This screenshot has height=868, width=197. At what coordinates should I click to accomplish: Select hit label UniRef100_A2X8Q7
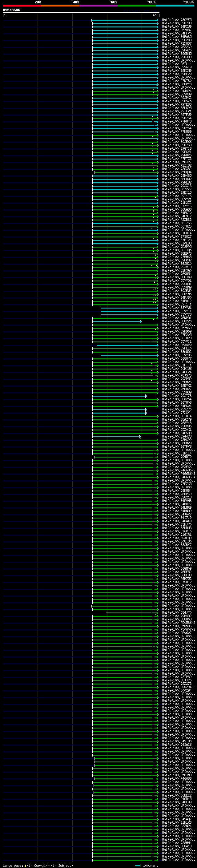pos(177,43)
